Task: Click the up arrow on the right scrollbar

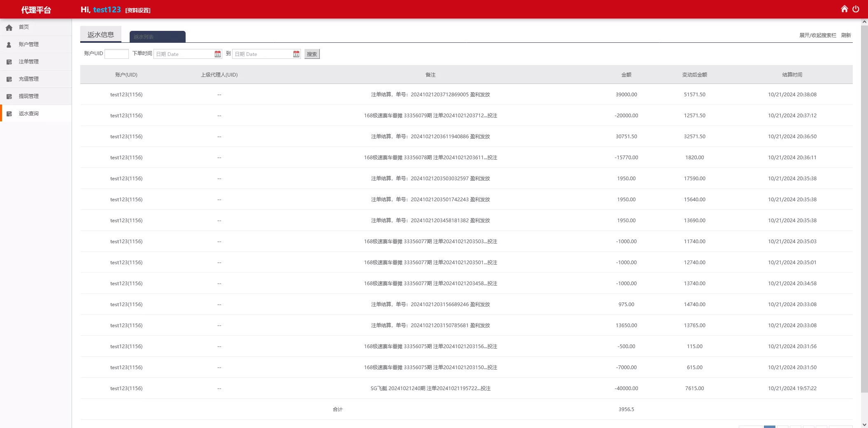Action: point(865,21)
